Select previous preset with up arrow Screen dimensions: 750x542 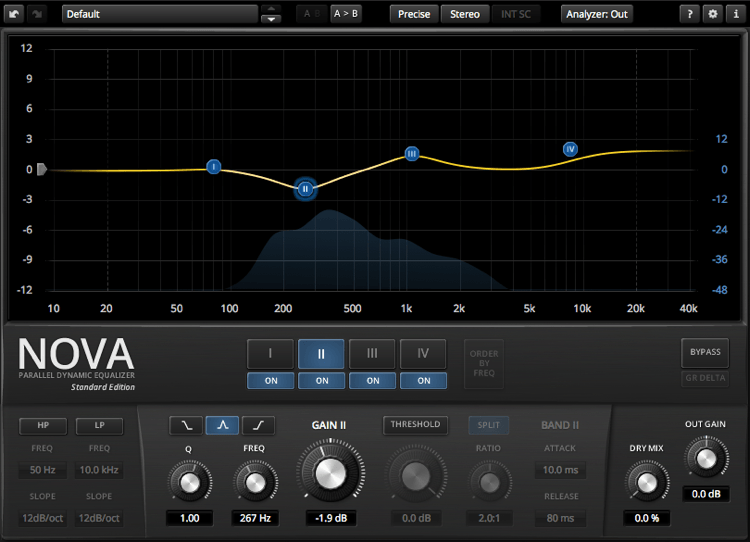pos(271,9)
